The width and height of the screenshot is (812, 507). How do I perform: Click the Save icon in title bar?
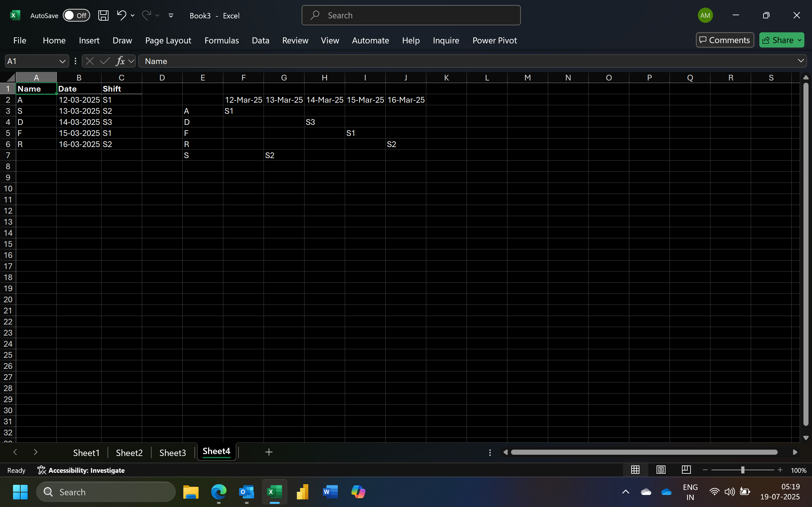click(x=103, y=16)
